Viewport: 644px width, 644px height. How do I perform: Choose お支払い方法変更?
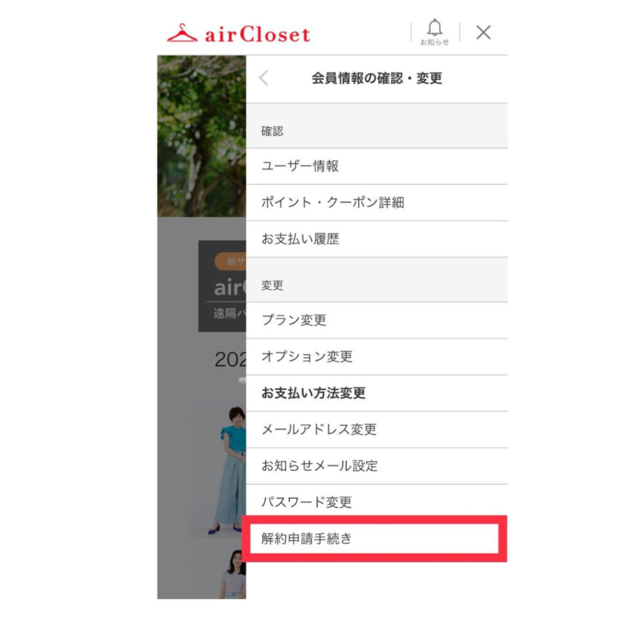pos(377,393)
